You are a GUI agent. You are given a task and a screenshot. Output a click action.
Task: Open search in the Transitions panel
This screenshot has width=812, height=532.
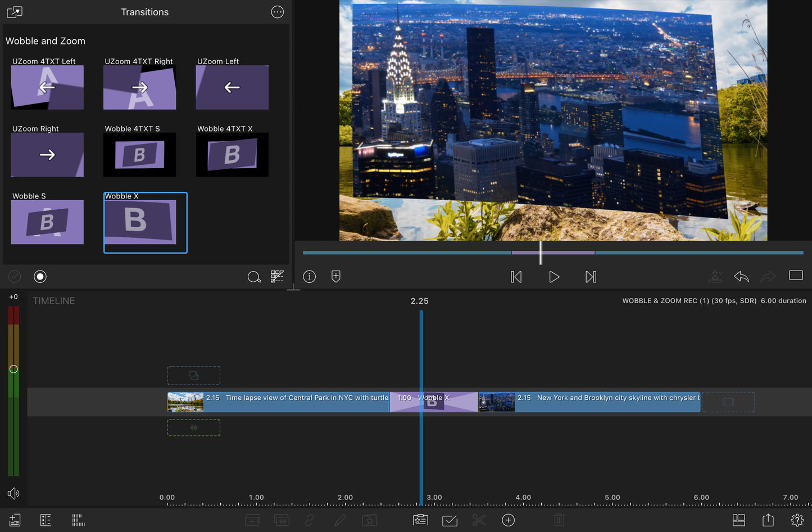(x=254, y=277)
